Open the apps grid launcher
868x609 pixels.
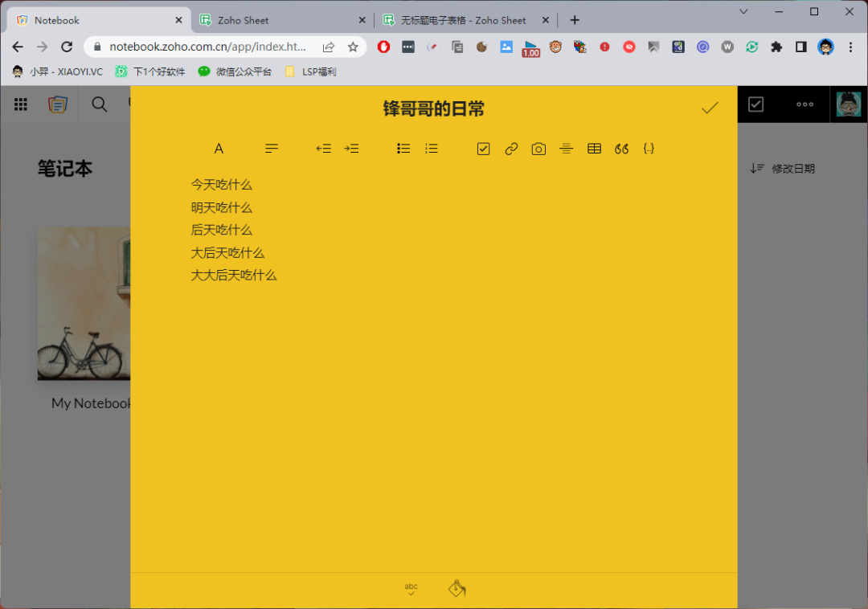20,104
